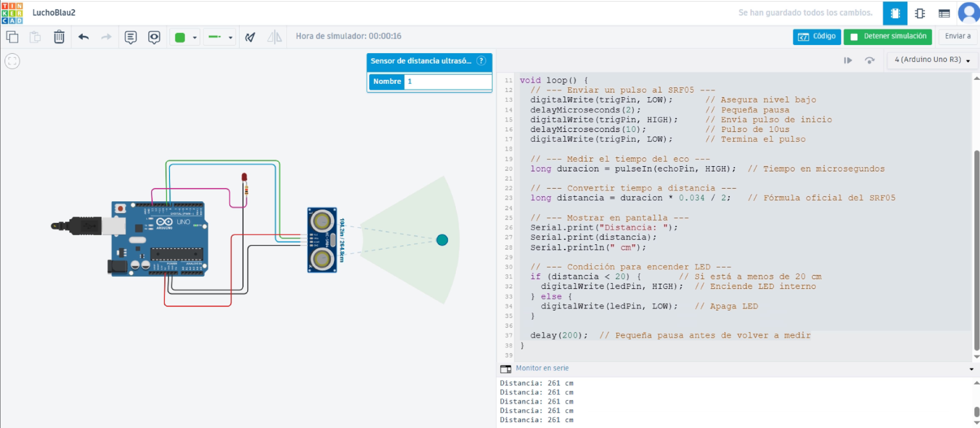
Task: Click the fit-to-view circle icon
Action: click(x=12, y=61)
